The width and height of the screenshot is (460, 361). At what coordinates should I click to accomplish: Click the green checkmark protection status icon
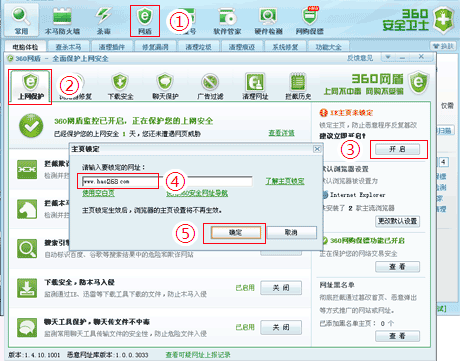[x=31, y=126]
